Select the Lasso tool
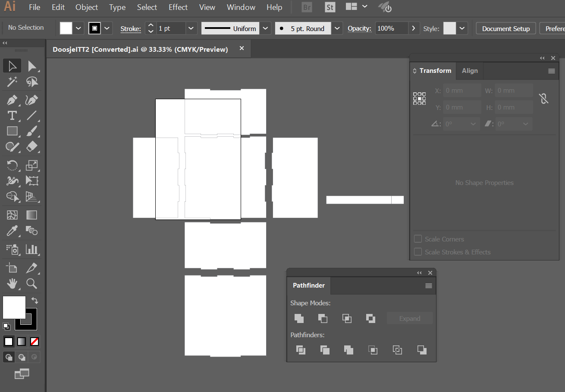This screenshot has height=392, width=565. pyautogui.click(x=32, y=82)
